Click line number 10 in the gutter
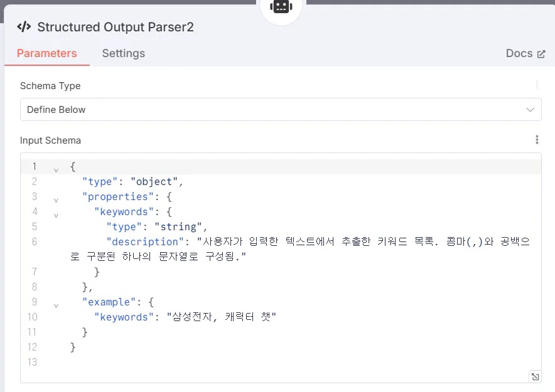The height and width of the screenshot is (392, 555). 32,317
